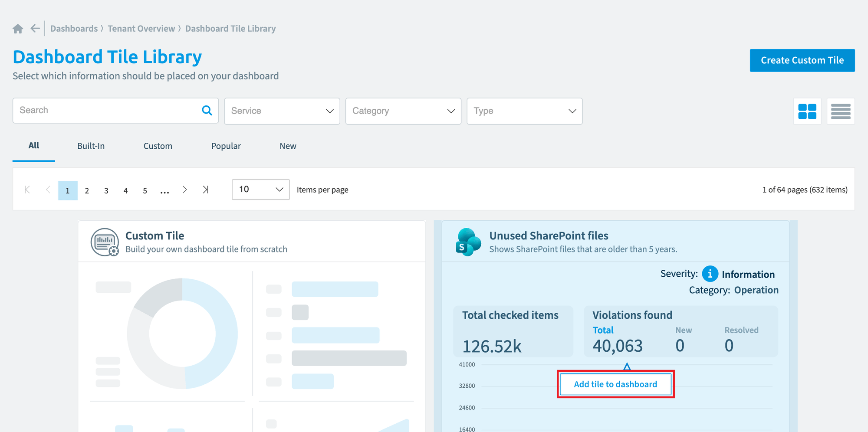Select the Custom tab
The height and width of the screenshot is (432, 868).
pyautogui.click(x=158, y=146)
